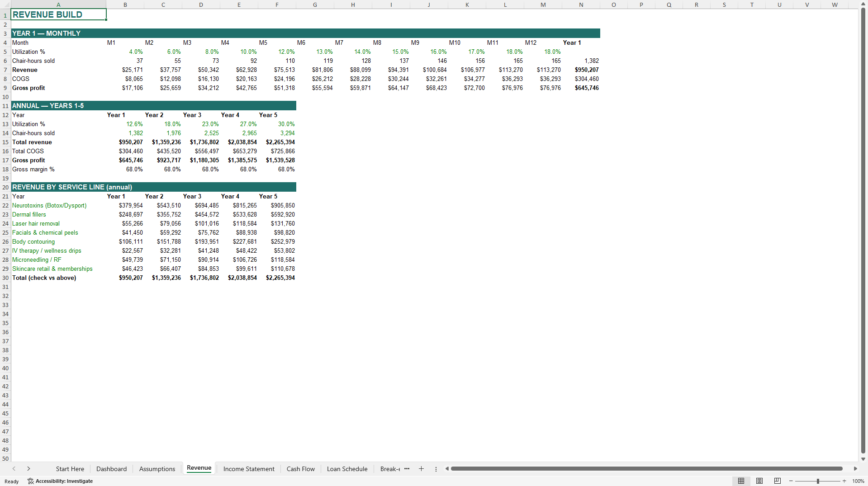The width and height of the screenshot is (868, 486).
Task: Select the ANNUAL — YEARS 1-5 header cell
Action: (x=58, y=106)
